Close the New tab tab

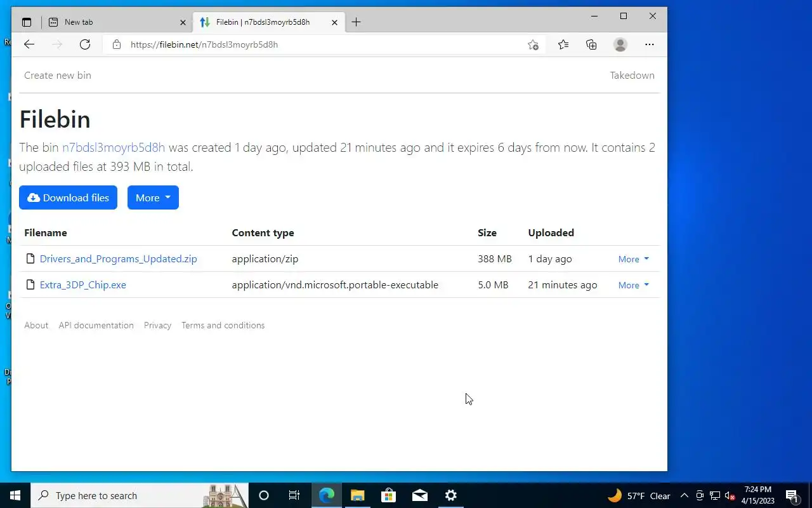click(183, 22)
